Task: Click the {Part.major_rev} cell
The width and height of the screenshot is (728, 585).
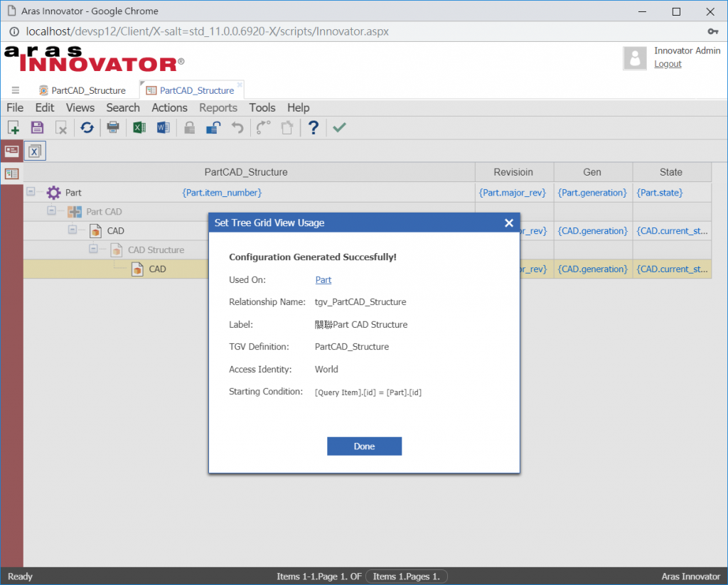Action: [513, 192]
